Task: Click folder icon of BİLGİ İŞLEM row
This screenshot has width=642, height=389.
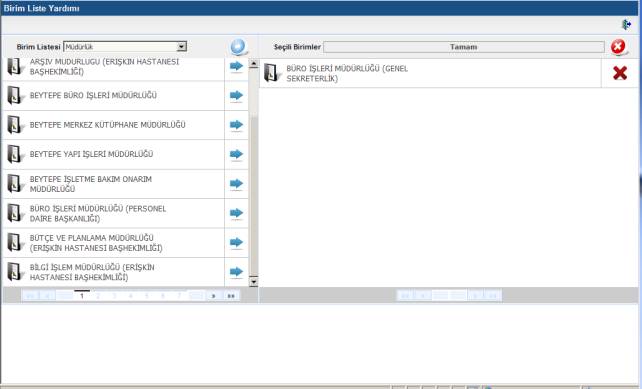Action: (15, 272)
